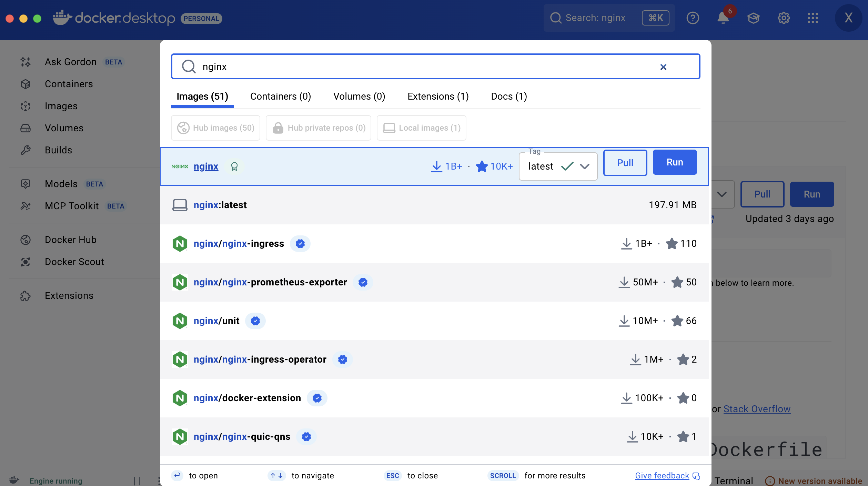Toggle the Local images (1) filter
The width and height of the screenshot is (868, 486).
point(421,128)
